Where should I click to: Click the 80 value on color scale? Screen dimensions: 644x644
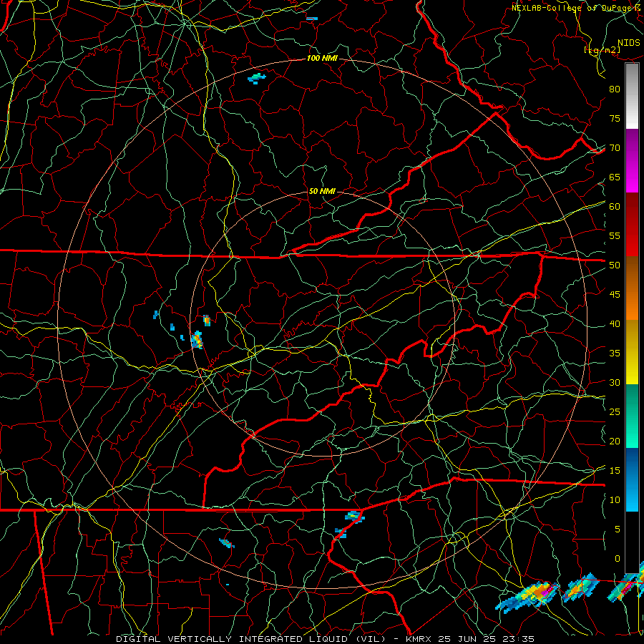[615, 89]
